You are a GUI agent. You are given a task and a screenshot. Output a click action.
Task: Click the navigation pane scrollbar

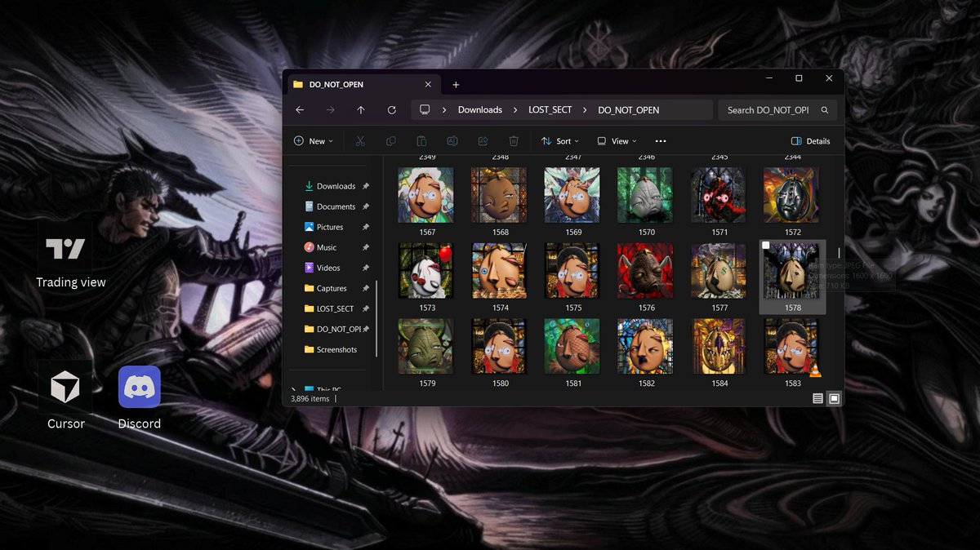click(376, 318)
